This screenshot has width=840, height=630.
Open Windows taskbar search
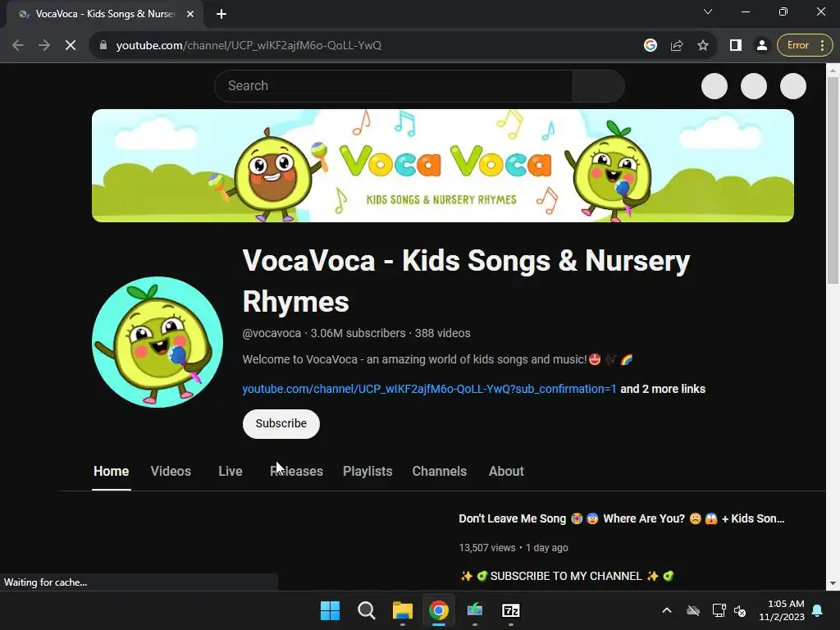(x=367, y=610)
